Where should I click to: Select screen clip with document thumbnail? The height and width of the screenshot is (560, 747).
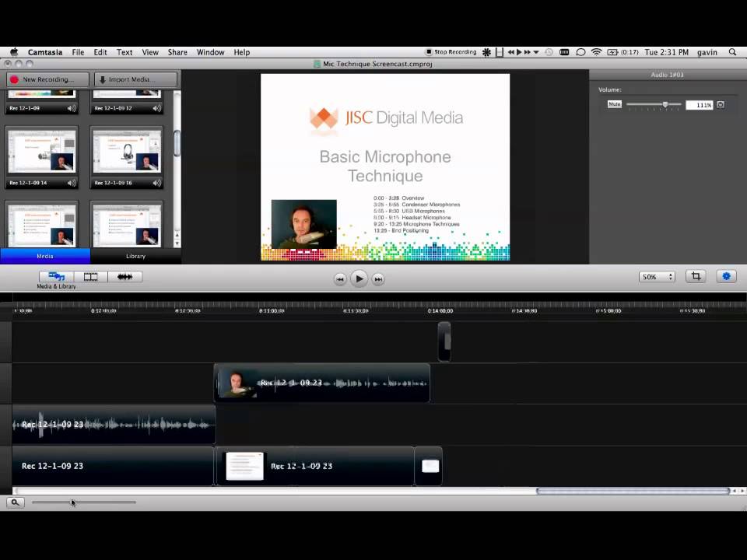click(315, 466)
